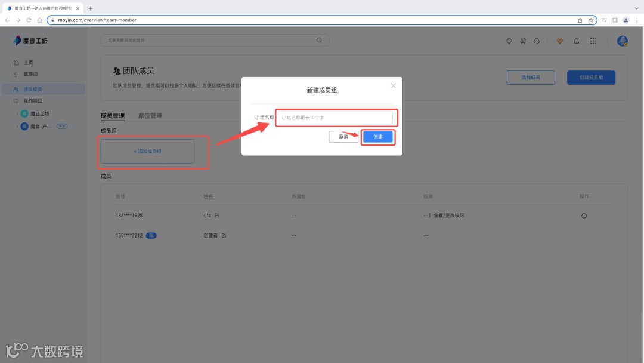Click the 主页 sidebar icon
The height and width of the screenshot is (363, 644).
16,63
